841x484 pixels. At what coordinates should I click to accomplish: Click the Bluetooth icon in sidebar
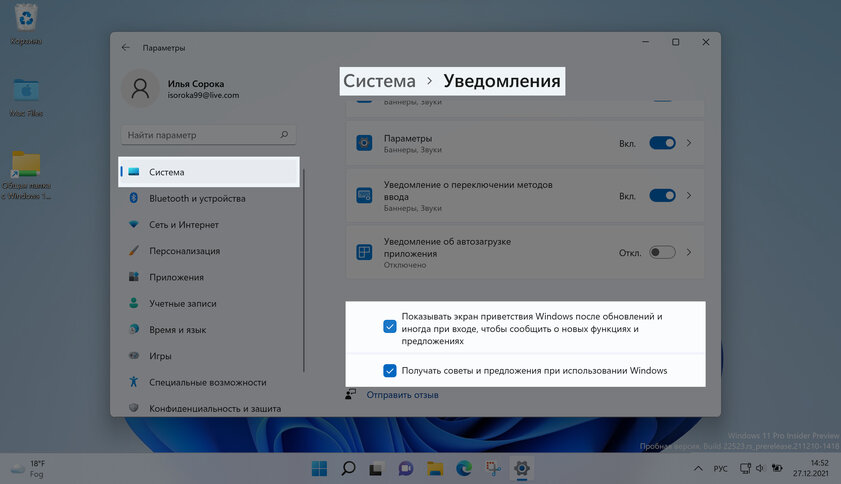point(134,197)
